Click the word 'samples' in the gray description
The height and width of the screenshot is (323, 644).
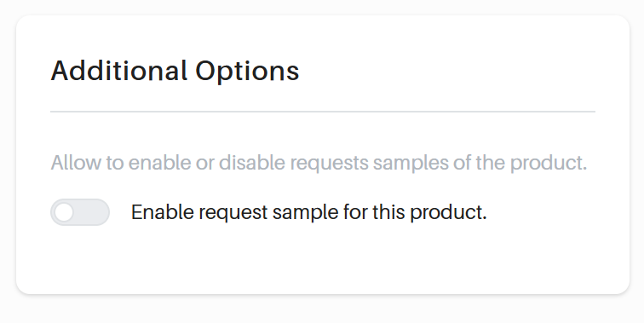[411, 164]
